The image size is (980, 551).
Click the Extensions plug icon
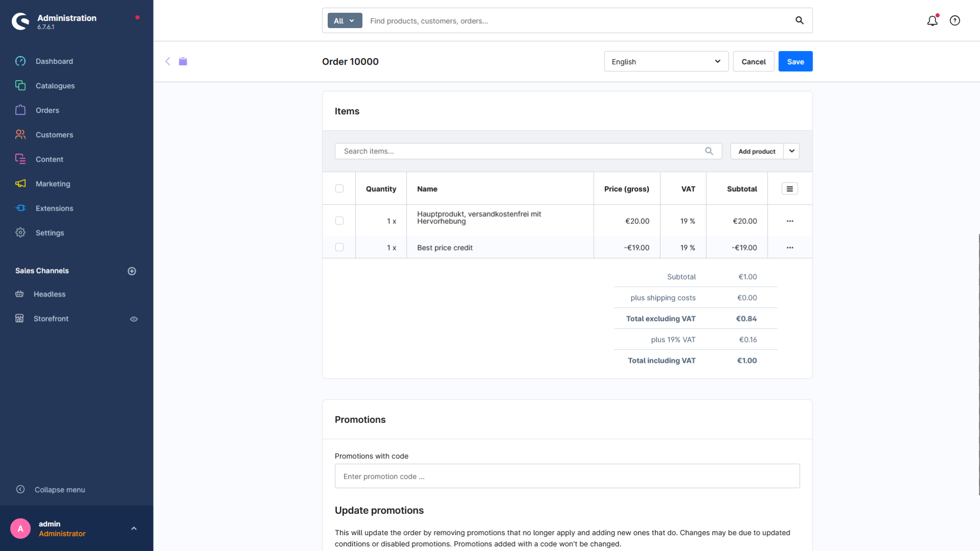(20, 208)
